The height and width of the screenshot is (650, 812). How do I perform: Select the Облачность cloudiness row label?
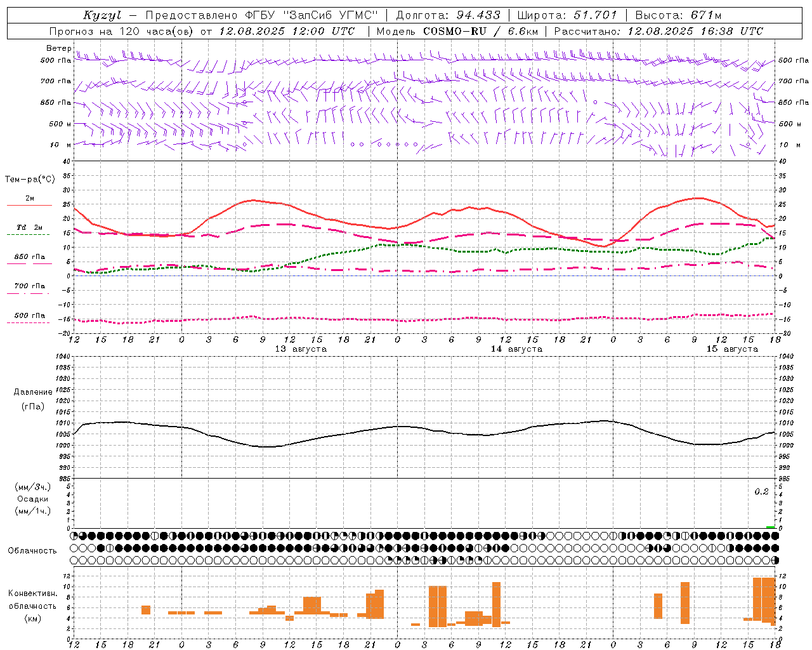[32, 551]
